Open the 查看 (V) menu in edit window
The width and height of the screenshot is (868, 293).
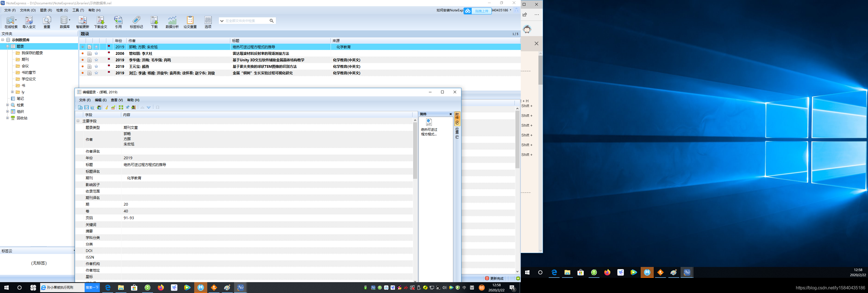click(x=117, y=100)
